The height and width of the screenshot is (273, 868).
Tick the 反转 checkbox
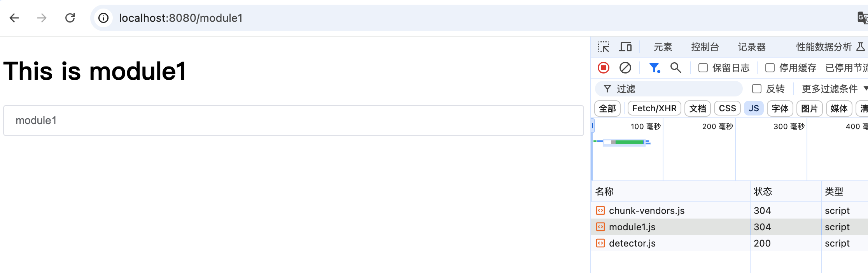pyautogui.click(x=757, y=89)
